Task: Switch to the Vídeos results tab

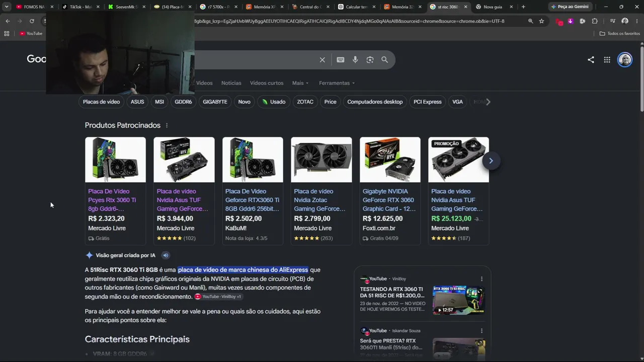Action: [x=204, y=83]
